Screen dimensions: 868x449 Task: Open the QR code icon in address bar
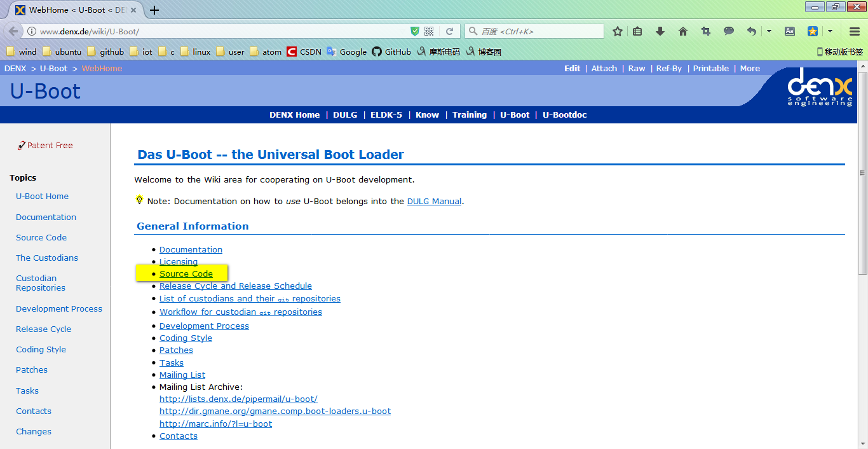429,31
